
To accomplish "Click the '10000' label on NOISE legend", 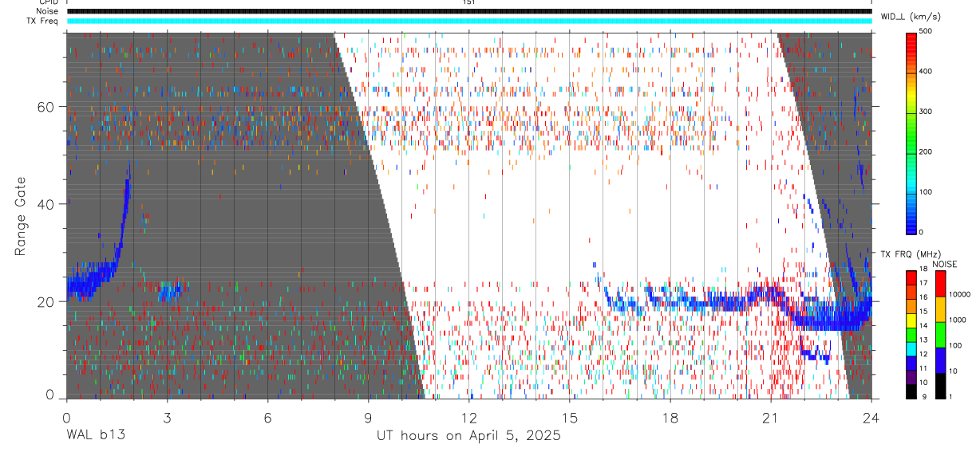I will 960,294.
